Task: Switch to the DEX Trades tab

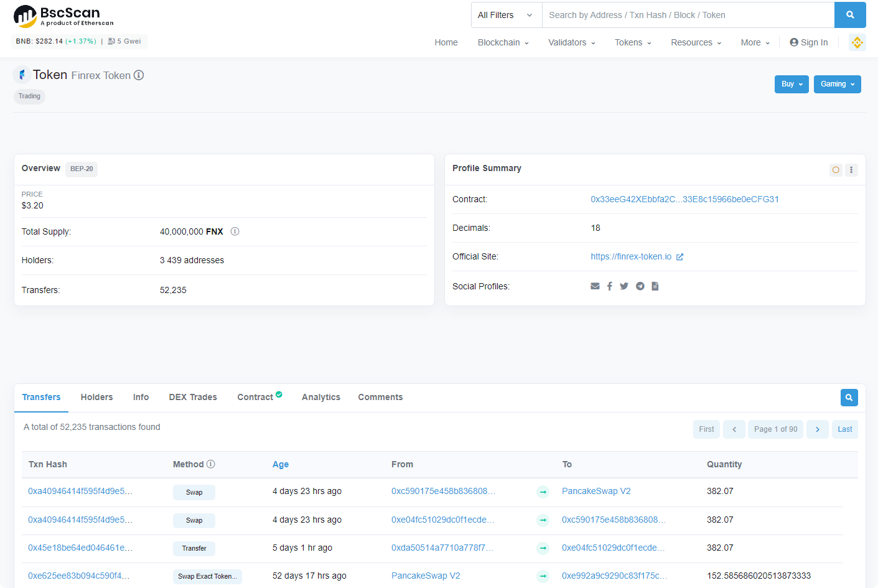Action: (193, 398)
